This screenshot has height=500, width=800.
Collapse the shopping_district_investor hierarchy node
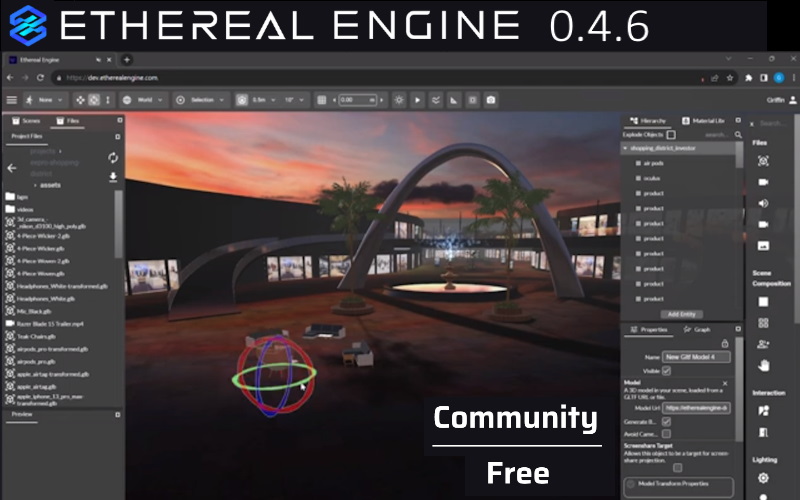point(625,148)
